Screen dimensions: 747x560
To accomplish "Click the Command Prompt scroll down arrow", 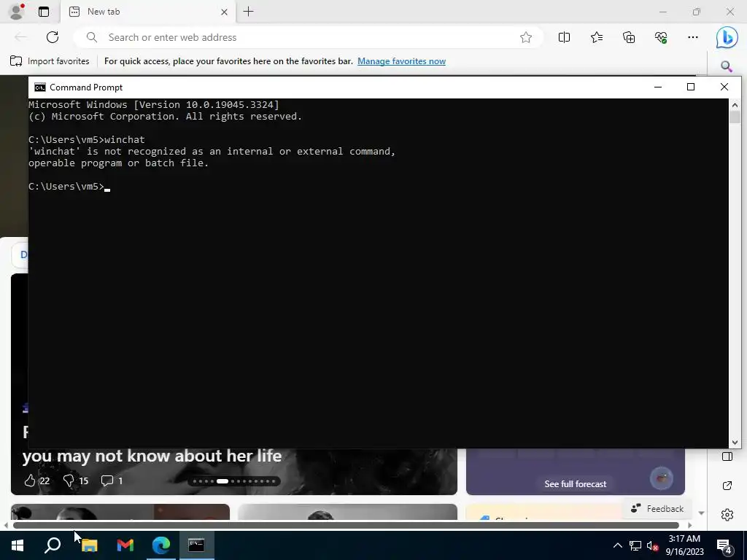I will pyautogui.click(x=735, y=443).
